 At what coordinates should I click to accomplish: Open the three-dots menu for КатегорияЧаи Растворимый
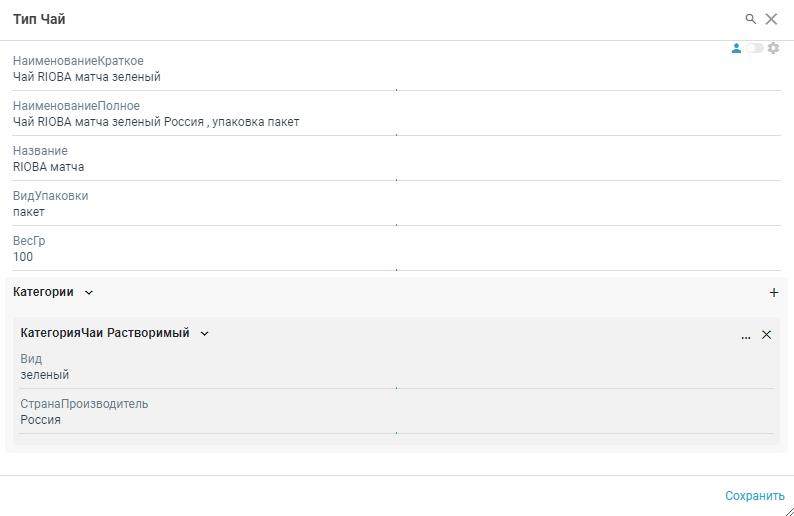[746, 336]
